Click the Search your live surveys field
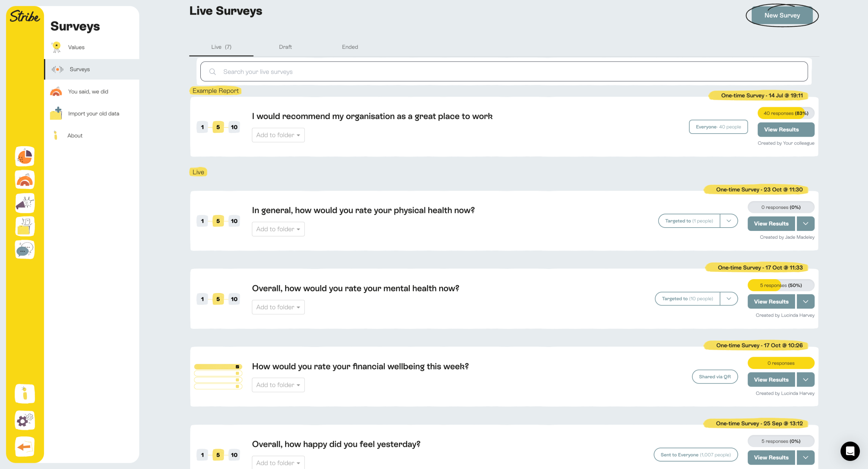Screen dimensions: 868x469 click(x=504, y=72)
